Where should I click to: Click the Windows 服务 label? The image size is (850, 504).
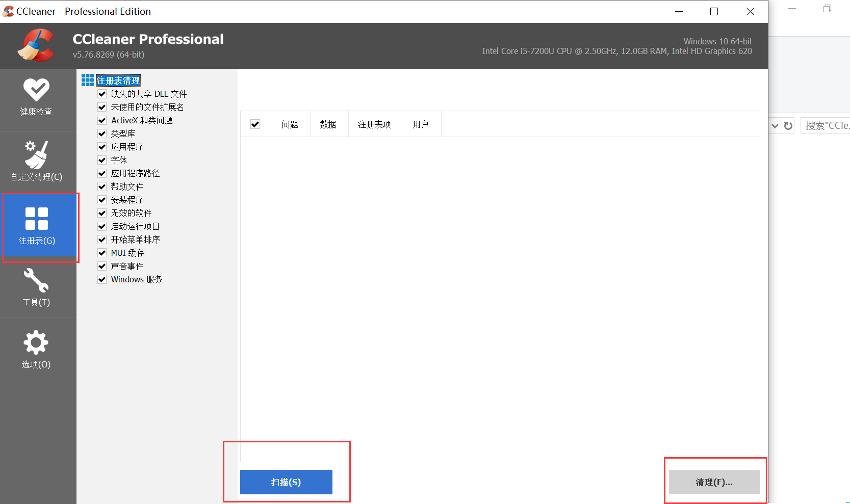[137, 279]
